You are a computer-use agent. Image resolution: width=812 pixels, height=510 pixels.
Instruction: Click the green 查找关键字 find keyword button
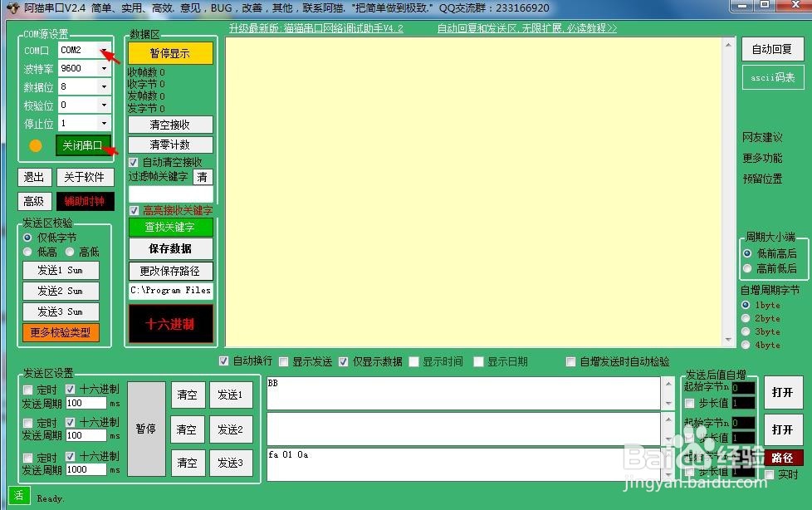[x=170, y=227]
